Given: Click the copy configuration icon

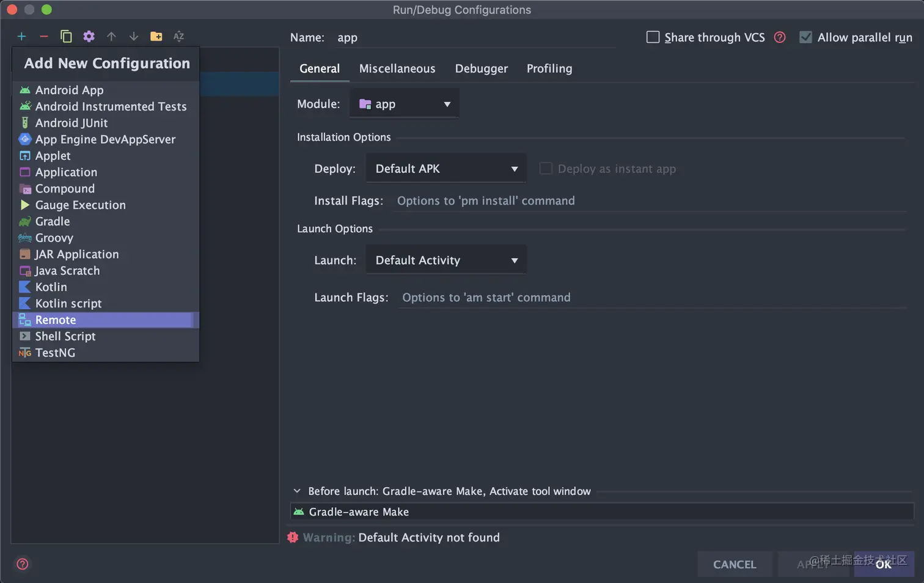Looking at the screenshot, I should coord(66,37).
